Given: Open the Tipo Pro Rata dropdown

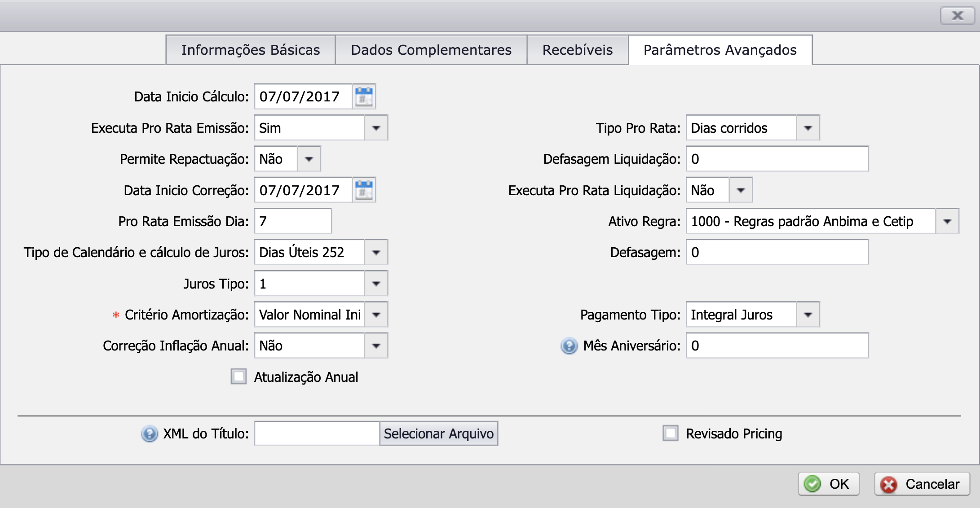Looking at the screenshot, I should click(x=808, y=128).
